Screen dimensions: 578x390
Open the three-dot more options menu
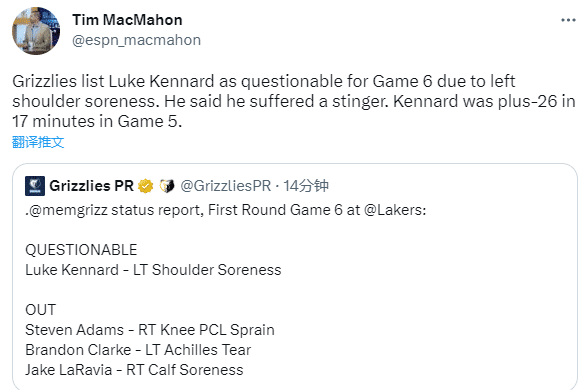coord(568,20)
